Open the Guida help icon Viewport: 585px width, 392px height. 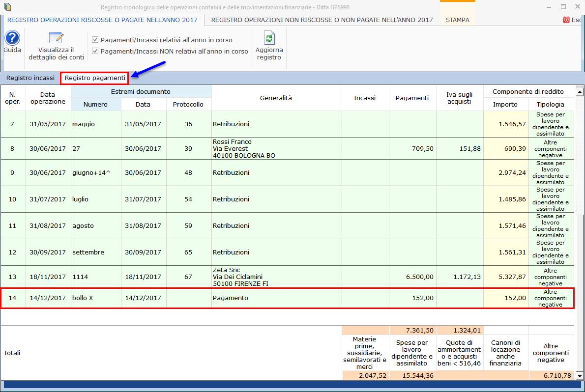12,38
